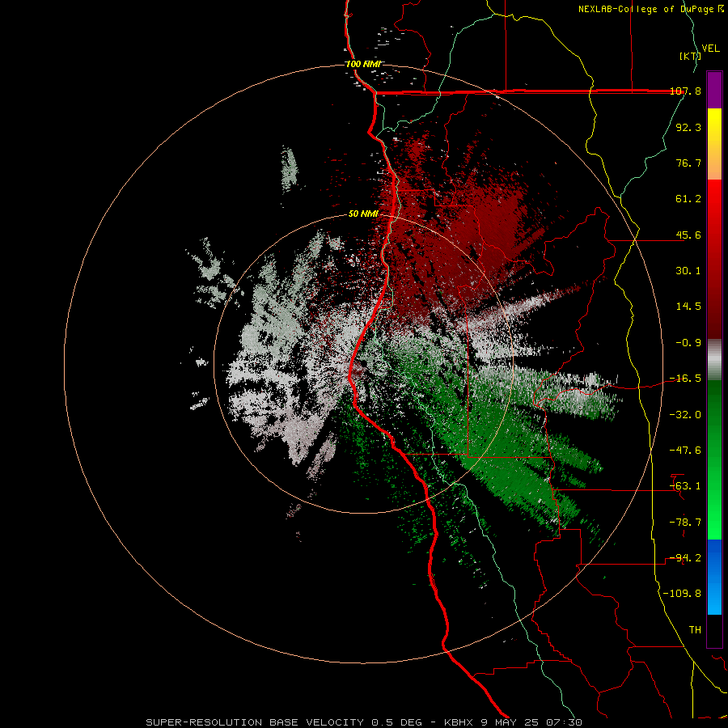The width and height of the screenshot is (728, 728).
Task: Select the 30.1 legend value
Action: [x=688, y=271]
